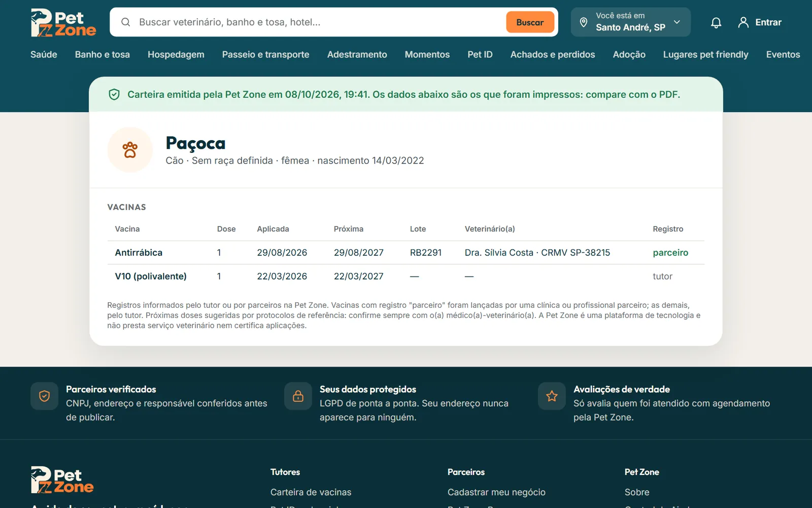Image resolution: width=812 pixels, height=508 pixels.
Task: Click Dra. Sílvia Costa CRMV SP-38215
Action: [537, 252]
